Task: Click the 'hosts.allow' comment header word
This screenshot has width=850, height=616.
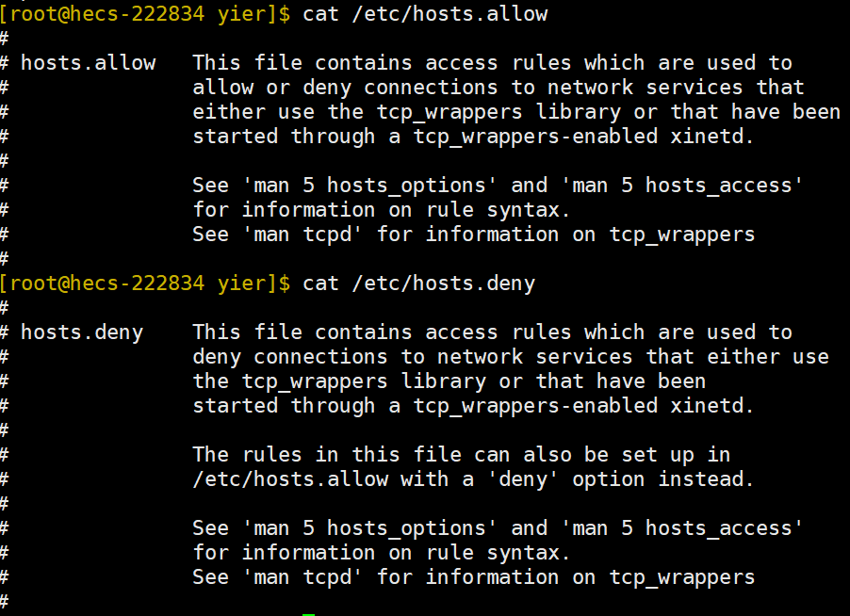Action: pyautogui.click(x=89, y=63)
